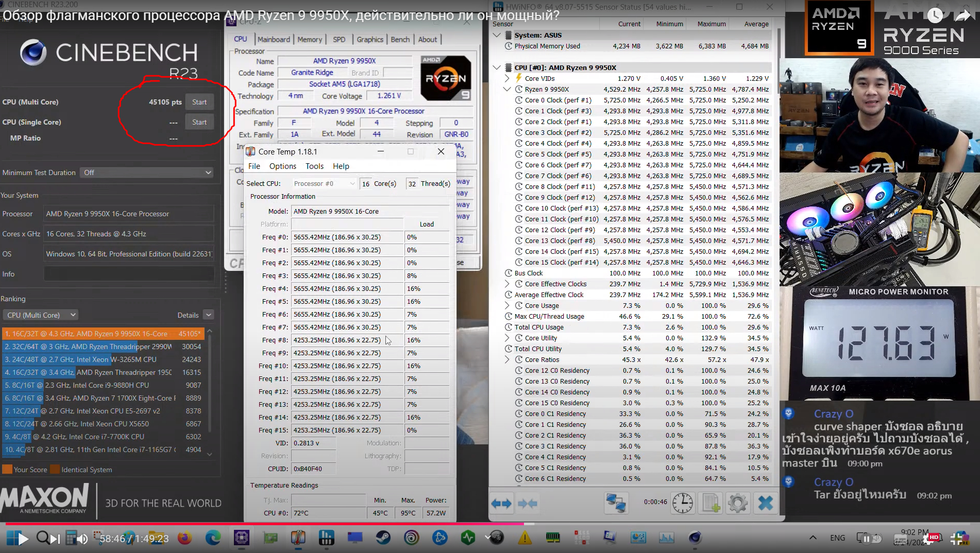Switch to CPU-Z Graphics tab
Screen dimensions: 980x553
(370, 39)
